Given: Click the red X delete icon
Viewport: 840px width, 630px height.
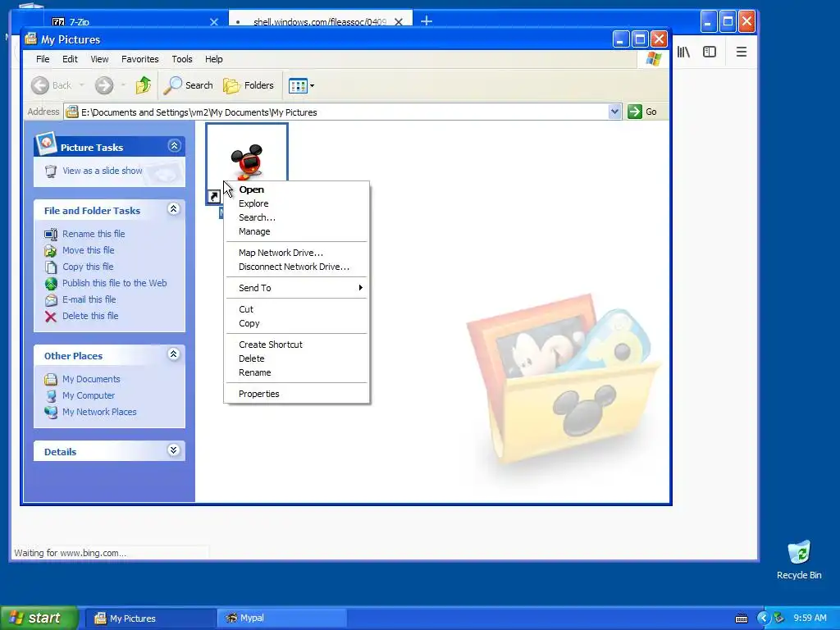Looking at the screenshot, I should (50, 317).
